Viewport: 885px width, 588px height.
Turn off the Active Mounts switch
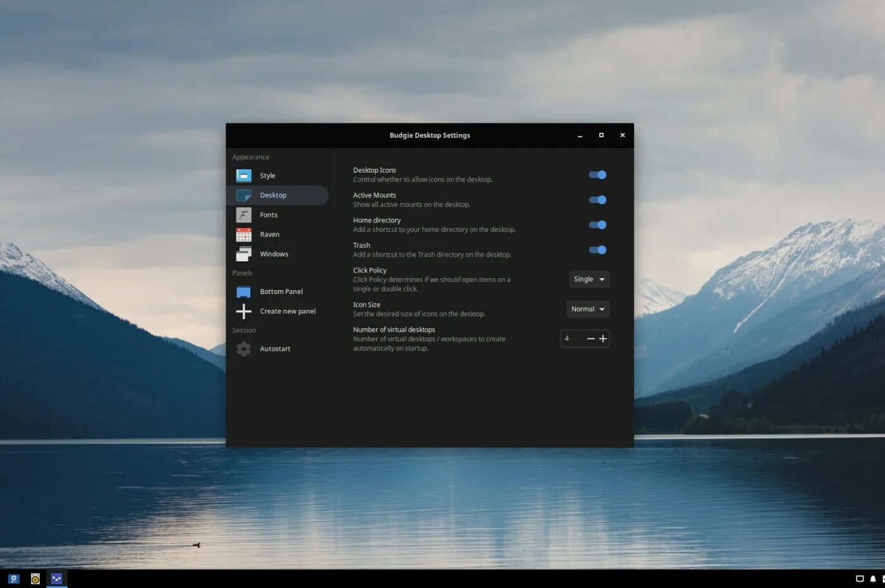[597, 200]
